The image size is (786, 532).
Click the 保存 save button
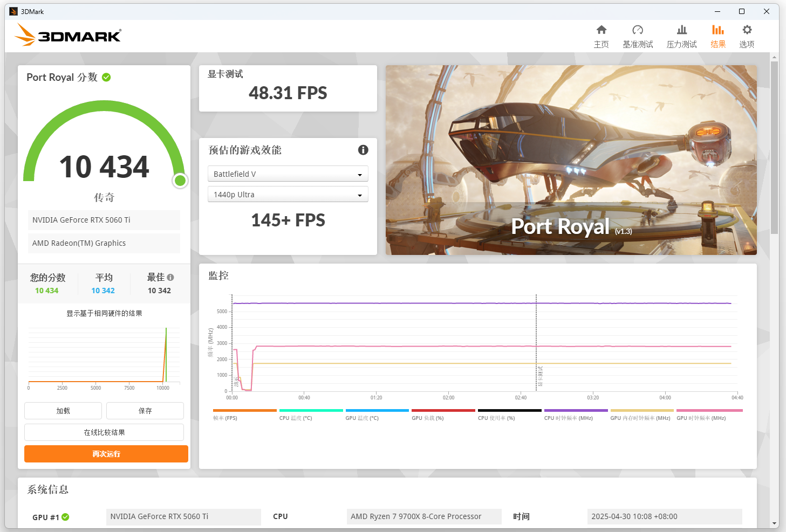145,411
